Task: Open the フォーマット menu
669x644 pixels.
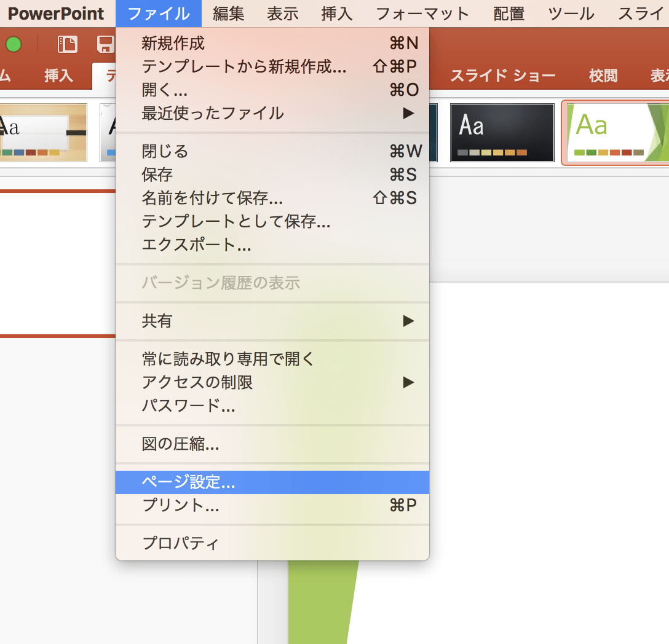Action: click(x=422, y=14)
